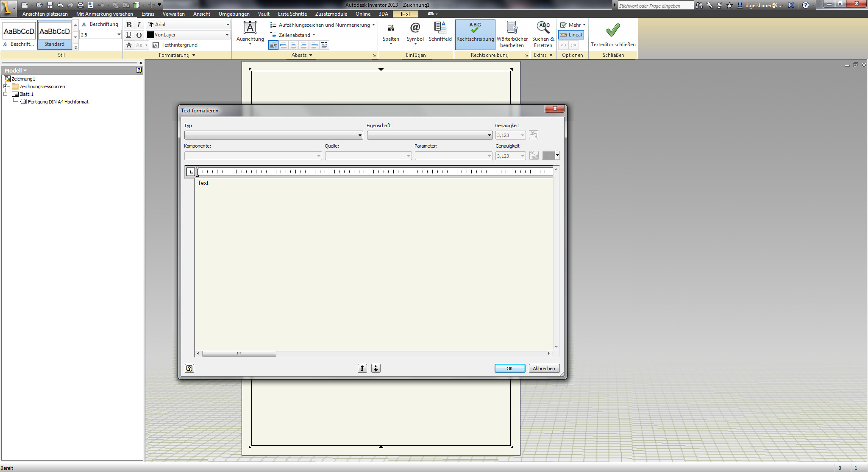The width and height of the screenshot is (868, 472).
Task: Open the Spalten columns tool
Action: [x=391, y=33]
